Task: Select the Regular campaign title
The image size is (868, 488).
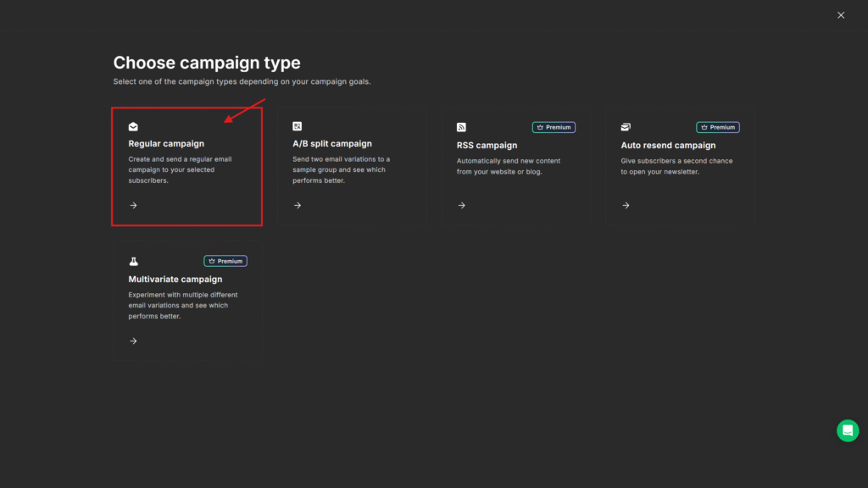Action: click(x=166, y=144)
